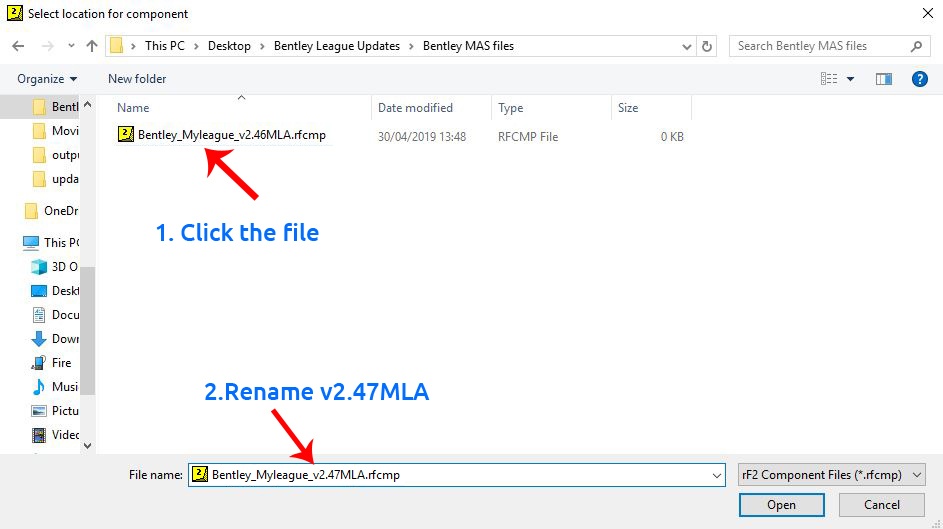Open Videos in navigation pane
Image resolution: width=943 pixels, height=529 pixels.
[55, 435]
